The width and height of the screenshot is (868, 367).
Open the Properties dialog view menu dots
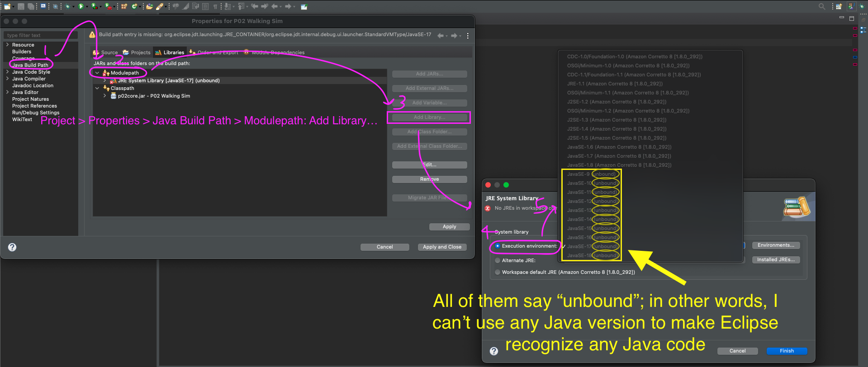point(468,36)
